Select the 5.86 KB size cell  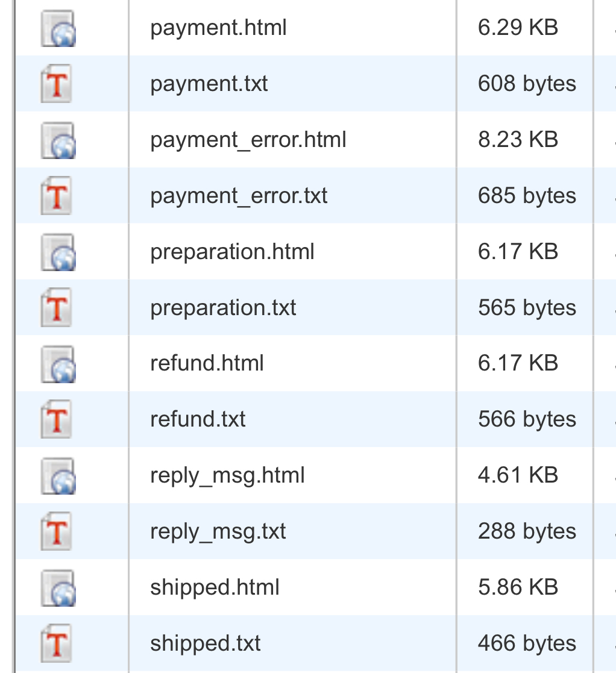(518, 587)
